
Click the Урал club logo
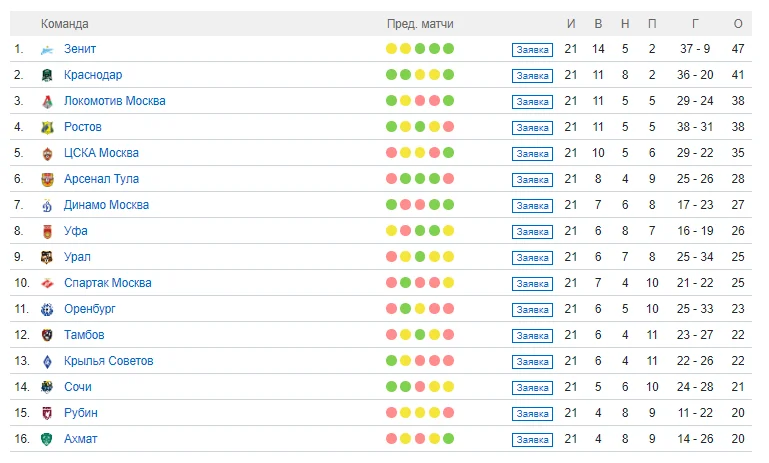point(47,257)
